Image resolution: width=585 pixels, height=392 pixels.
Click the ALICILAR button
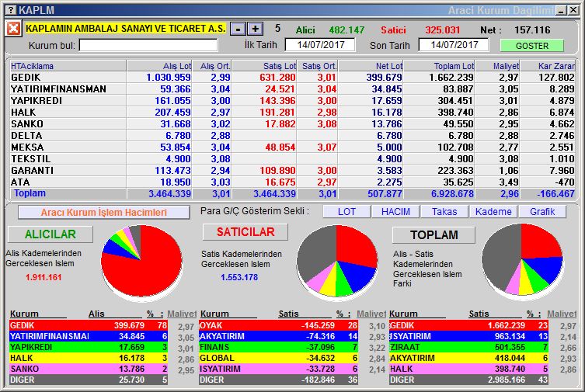click(x=50, y=234)
